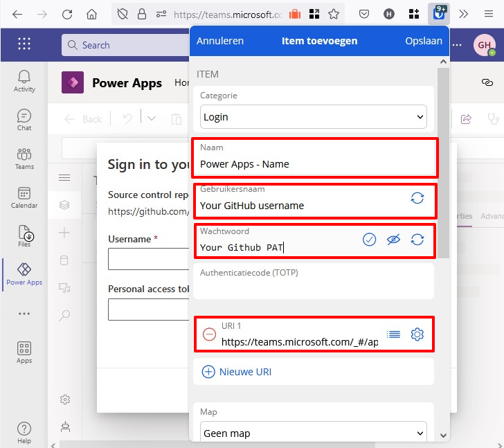Open URI 1 settings gear
Image resolution: width=504 pixels, height=448 pixels.
point(417,334)
